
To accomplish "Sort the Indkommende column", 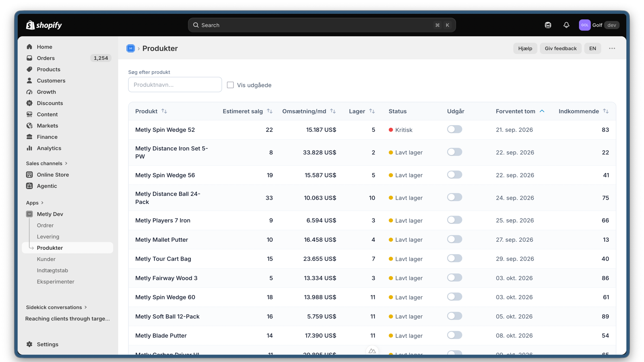I will tap(606, 111).
